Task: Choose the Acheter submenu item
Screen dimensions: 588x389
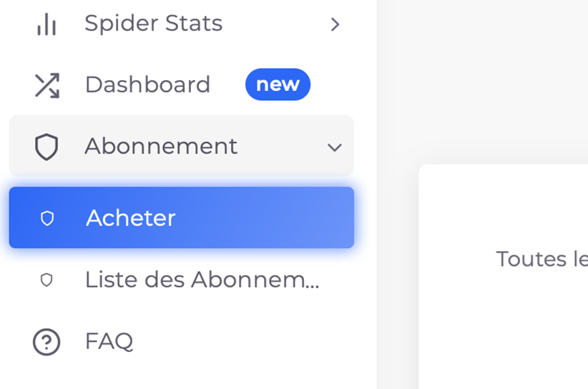Action: pos(131,218)
